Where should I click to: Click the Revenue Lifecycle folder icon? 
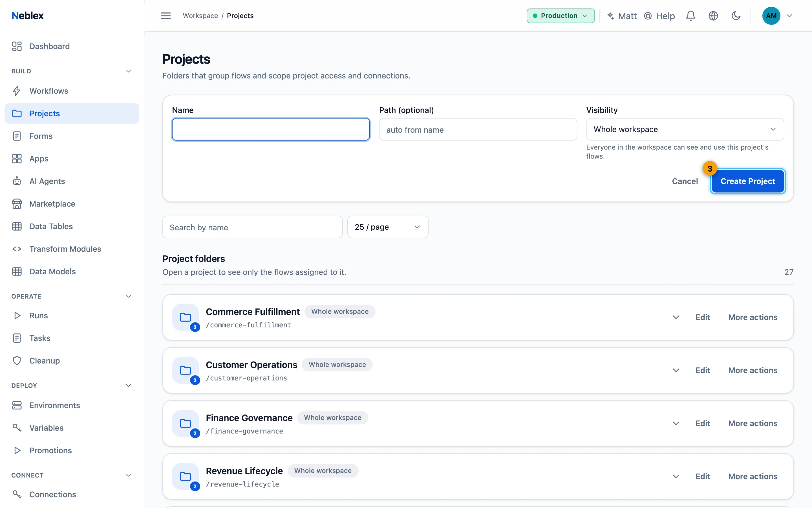[186, 476]
